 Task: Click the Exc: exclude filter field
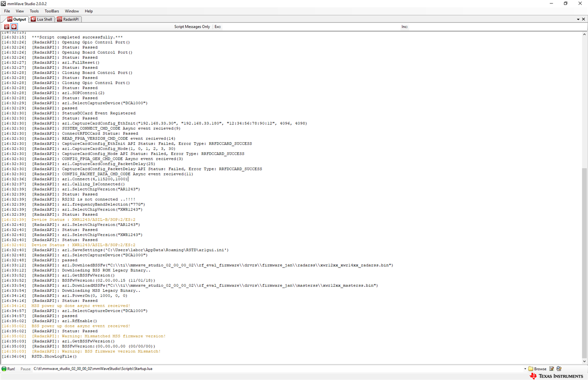(311, 27)
